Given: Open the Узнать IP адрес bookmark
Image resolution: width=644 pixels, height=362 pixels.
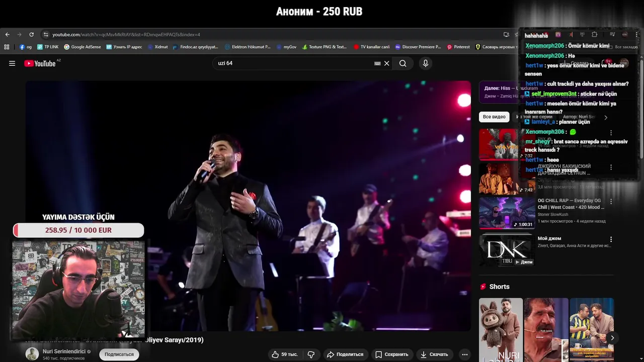Looking at the screenshot, I should pos(124,47).
